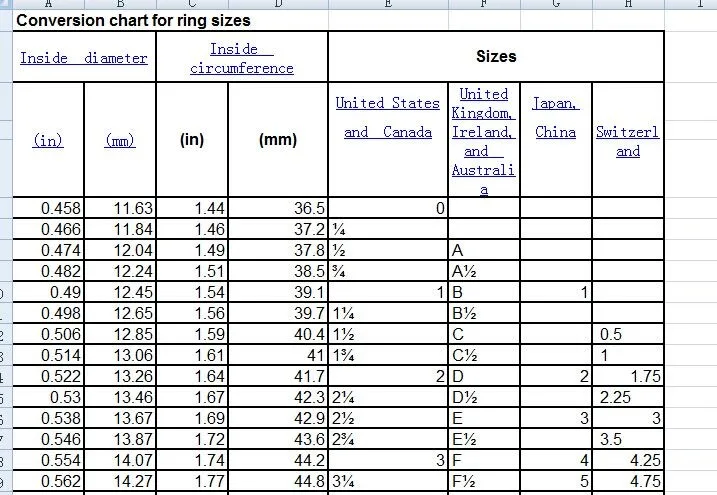
Task: Select cell with value 0.482
Action: [48, 271]
